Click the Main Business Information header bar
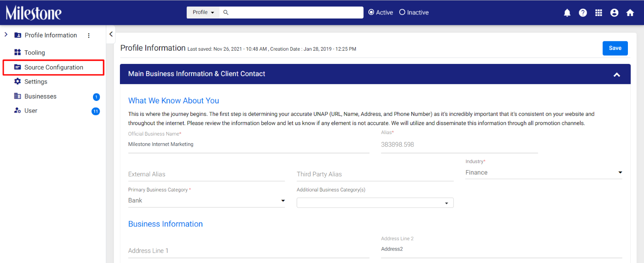This screenshot has width=644, height=263. (375, 74)
